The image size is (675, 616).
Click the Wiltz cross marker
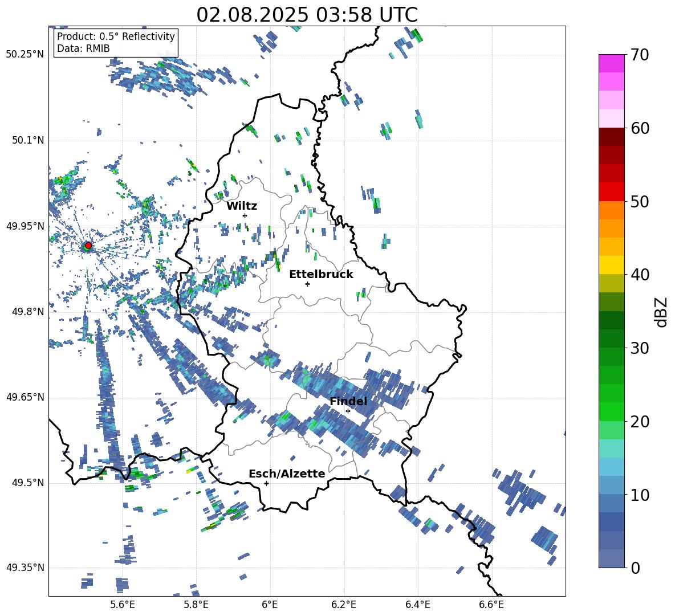click(x=245, y=215)
